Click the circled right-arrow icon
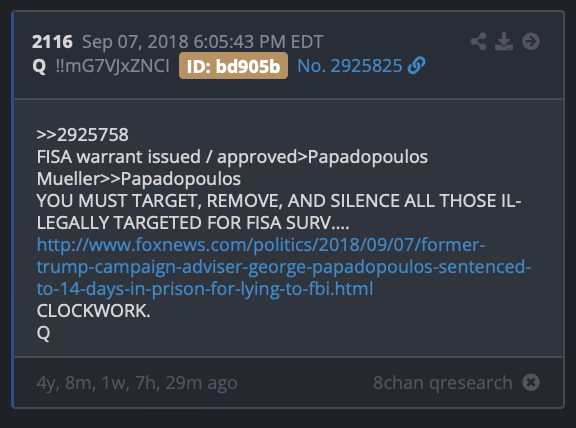Screen dimensions: 576x428 coord(531,42)
